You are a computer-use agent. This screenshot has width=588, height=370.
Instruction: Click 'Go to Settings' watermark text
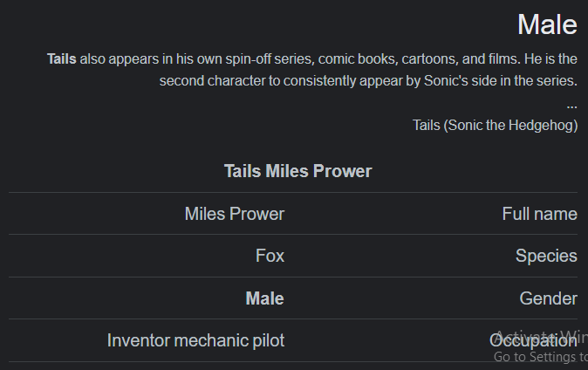tap(540, 357)
